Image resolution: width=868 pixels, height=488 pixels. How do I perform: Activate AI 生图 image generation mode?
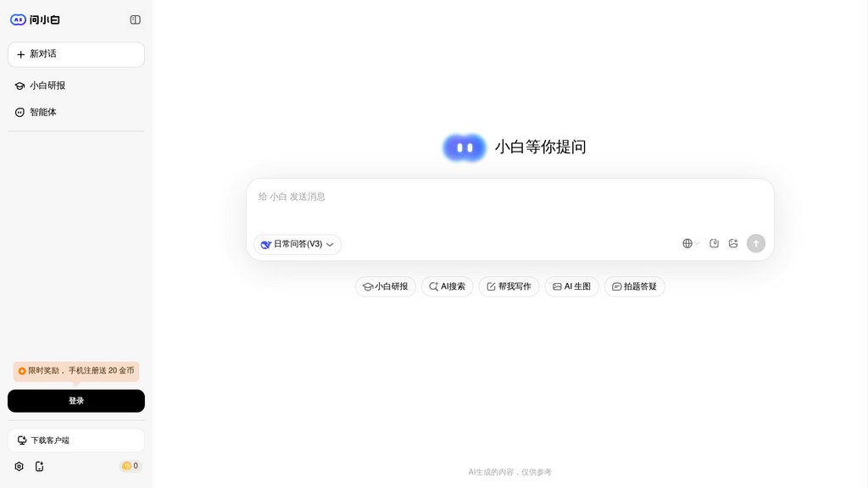pos(571,286)
